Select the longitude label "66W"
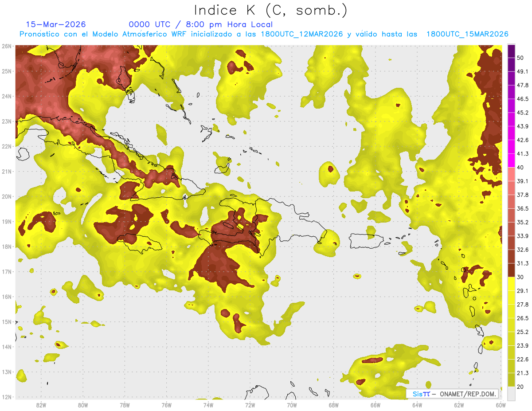This screenshot has height=411, width=532. coord(375,405)
